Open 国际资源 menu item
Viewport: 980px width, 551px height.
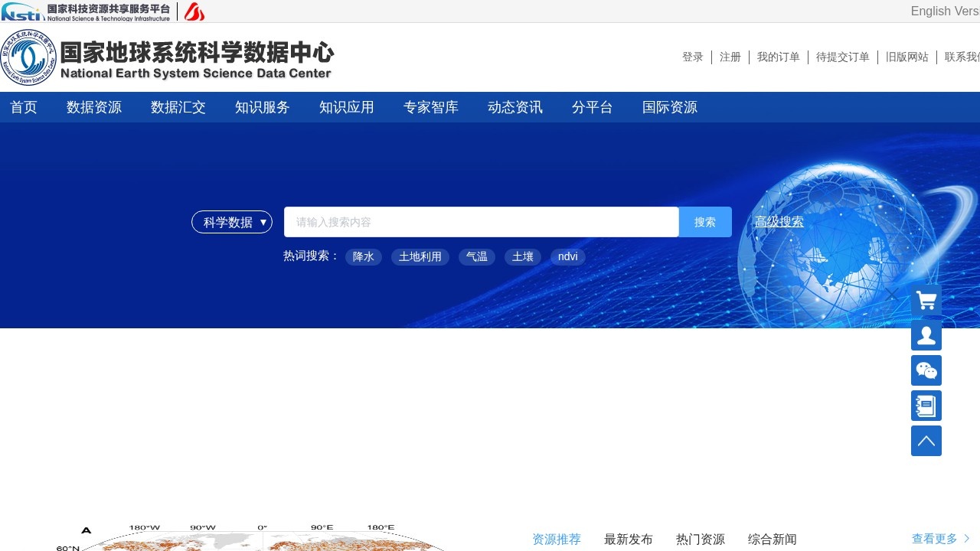point(670,107)
